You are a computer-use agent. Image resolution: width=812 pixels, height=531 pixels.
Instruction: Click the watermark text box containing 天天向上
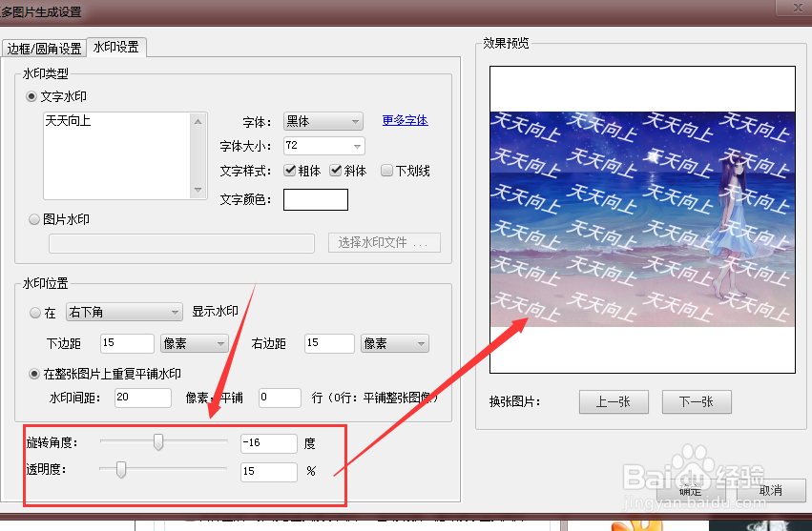pos(118,155)
